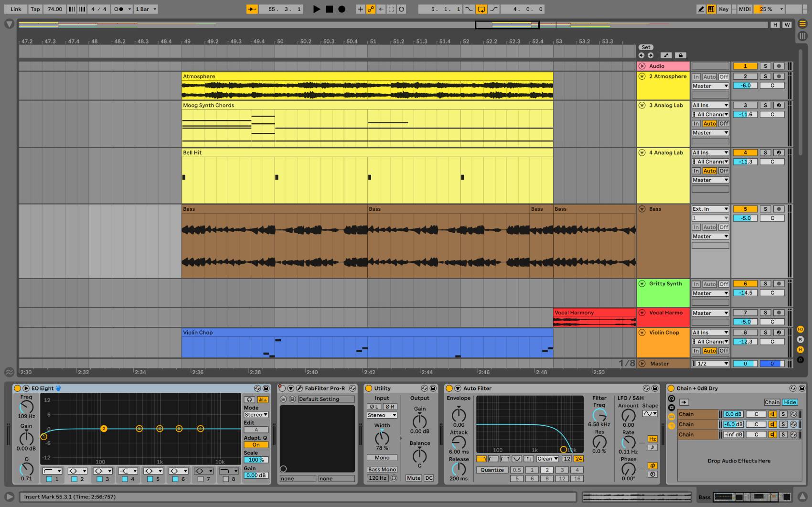This screenshot has width=812, height=507.
Task: Click the Stop button in transport
Action: tap(329, 9)
